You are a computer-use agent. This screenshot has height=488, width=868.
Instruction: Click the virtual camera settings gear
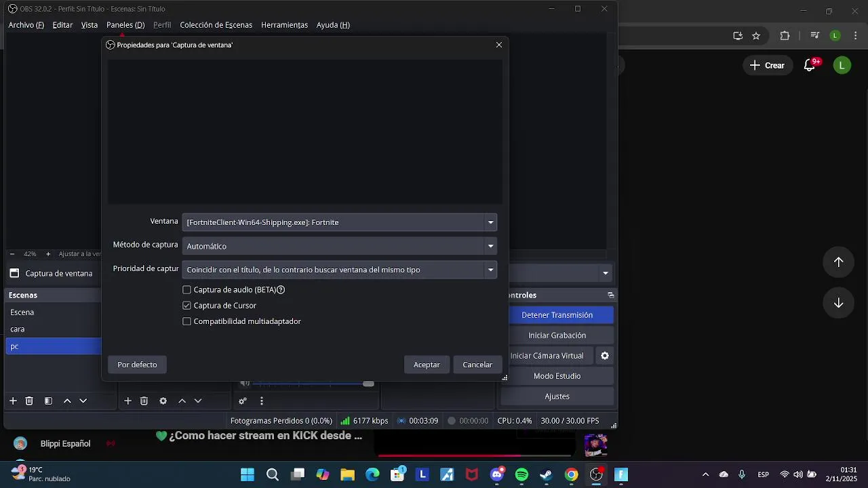(x=605, y=355)
